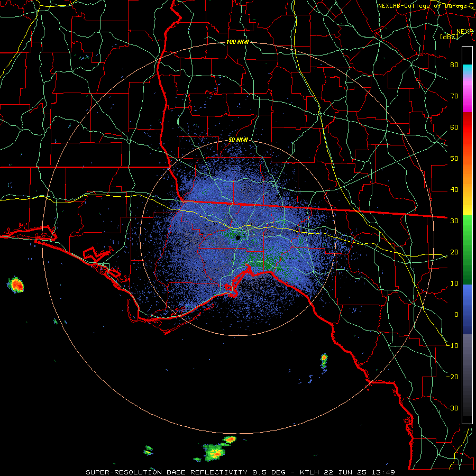The height and width of the screenshot is (476, 476).
Task: Pick the magenta segment of the color bar
Action: (467, 97)
